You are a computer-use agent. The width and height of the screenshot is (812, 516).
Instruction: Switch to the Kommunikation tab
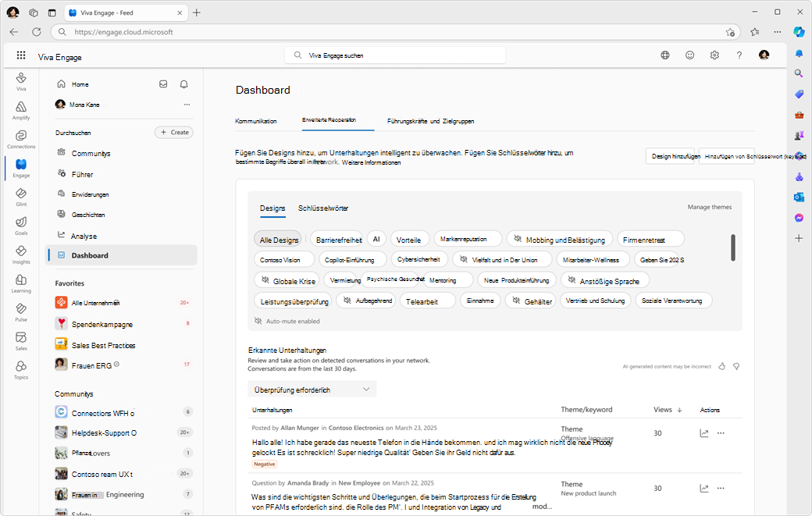256,121
